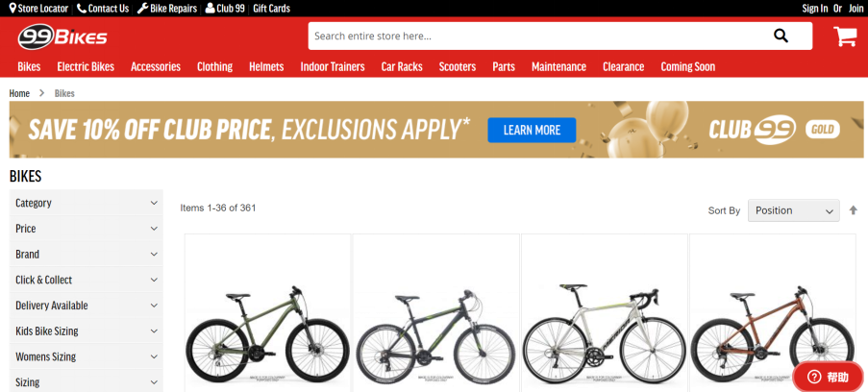Click Contact Us phone icon link
This screenshot has height=392, width=868.
[x=103, y=9]
